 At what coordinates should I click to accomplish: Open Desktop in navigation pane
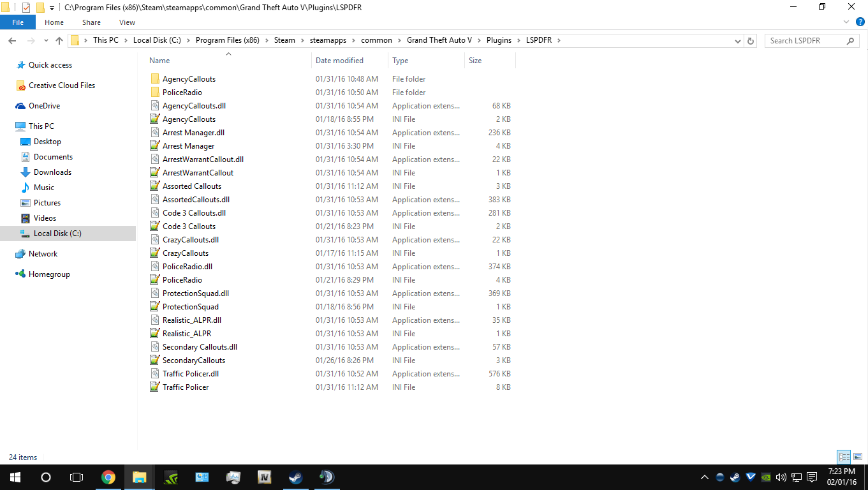click(x=47, y=142)
